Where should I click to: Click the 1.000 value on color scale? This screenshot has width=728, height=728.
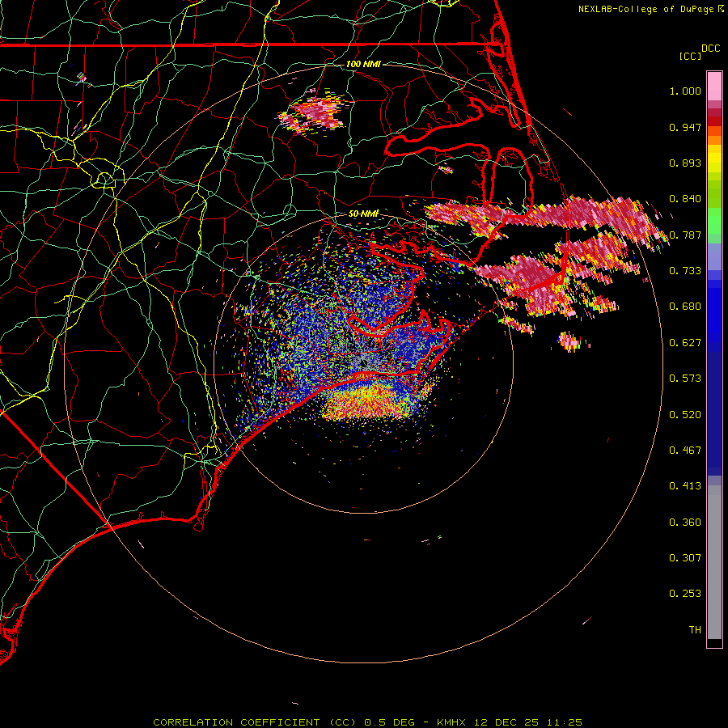[685, 91]
